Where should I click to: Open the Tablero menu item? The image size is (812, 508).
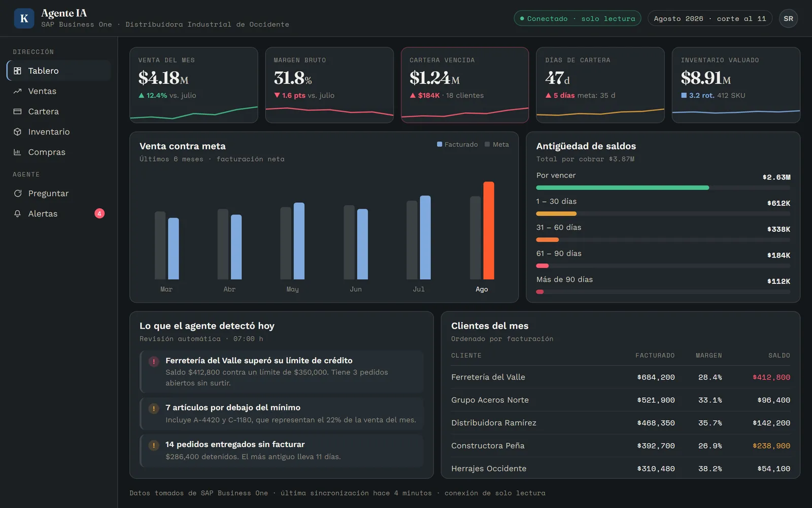[x=59, y=71]
